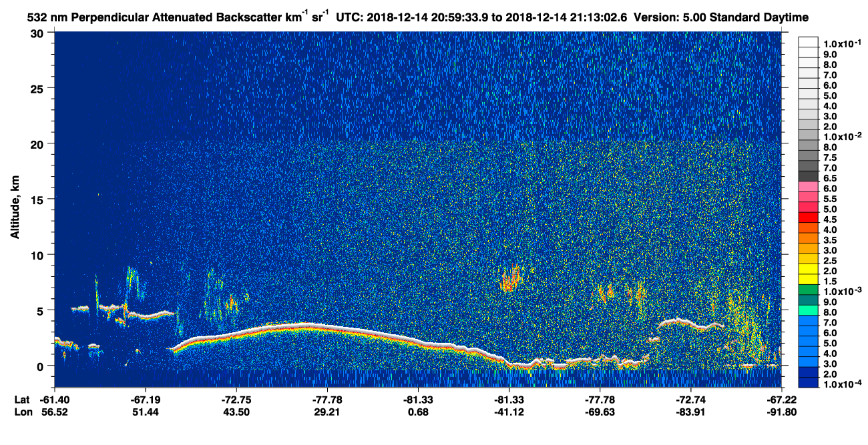Click the longitude value '51.44'

(x=145, y=412)
